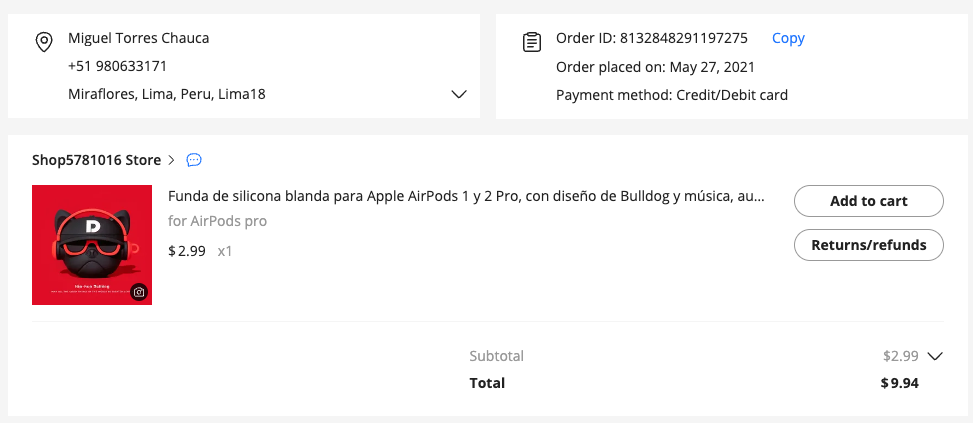This screenshot has height=423, width=973.
Task: Expand the shipping address details chevron
Action: [x=459, y=94]
